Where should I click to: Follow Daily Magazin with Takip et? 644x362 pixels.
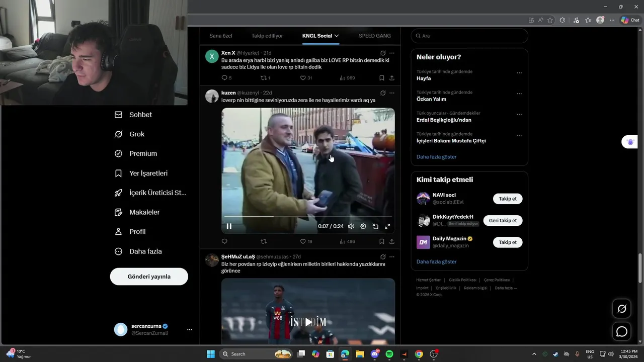pyautogui.click(x=508, y=242)
